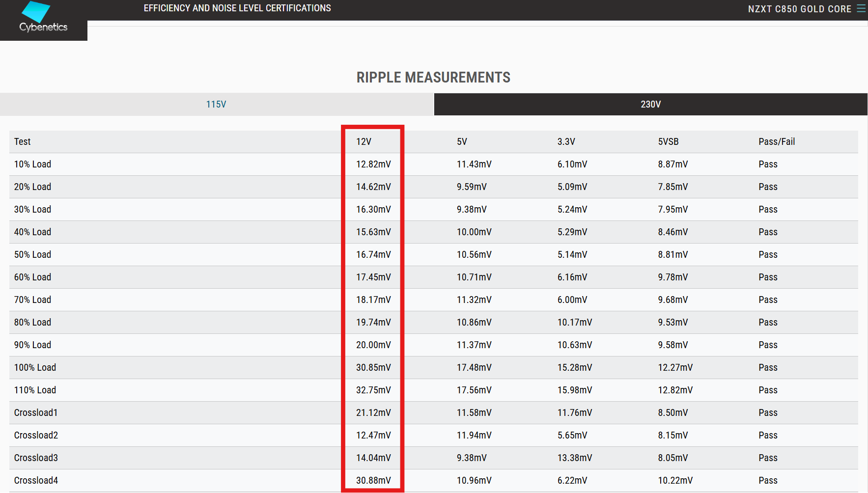Click the 80% Load row label
The height and width of the screenshot is (493, 868).
(x=32, y=322)
